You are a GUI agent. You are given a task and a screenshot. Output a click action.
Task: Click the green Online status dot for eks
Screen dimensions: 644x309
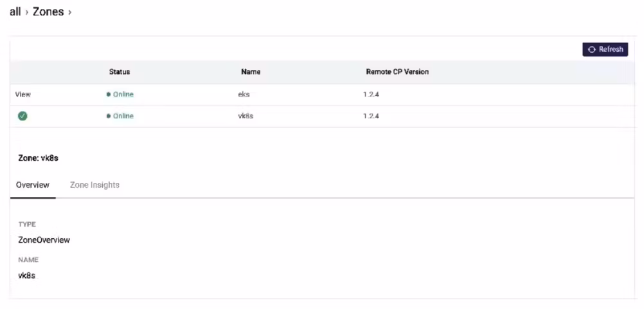coord(109,95)
